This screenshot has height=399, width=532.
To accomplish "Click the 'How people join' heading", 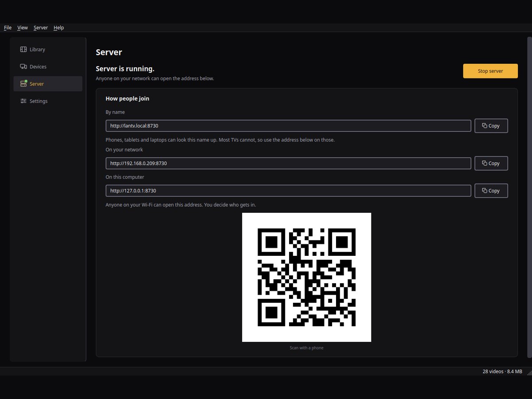I will tap(127, 98).
